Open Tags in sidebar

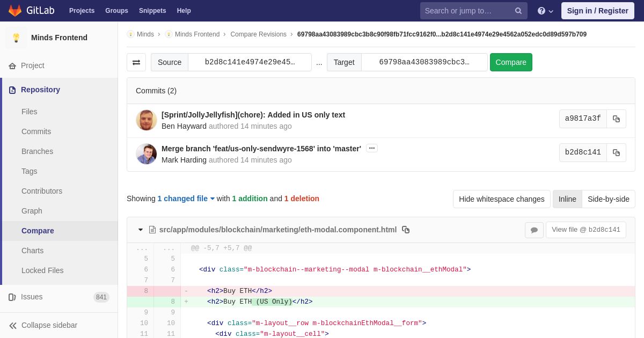point(30,171)
